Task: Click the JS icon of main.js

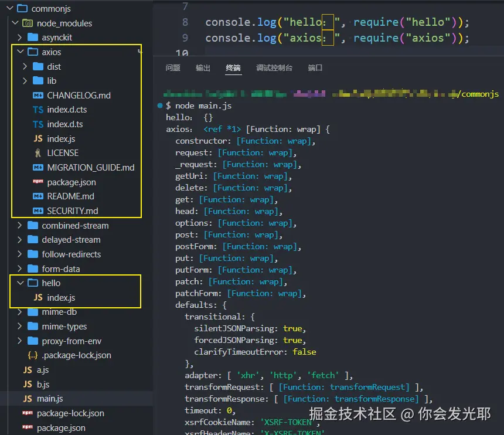Action: pyautogui.click(x=28, y=399)
